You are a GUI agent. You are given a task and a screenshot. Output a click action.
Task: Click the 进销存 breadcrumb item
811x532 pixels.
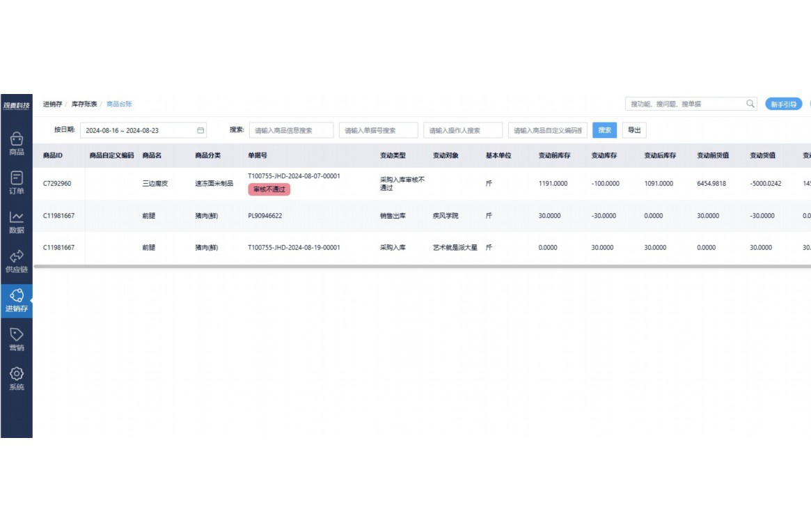52,104
